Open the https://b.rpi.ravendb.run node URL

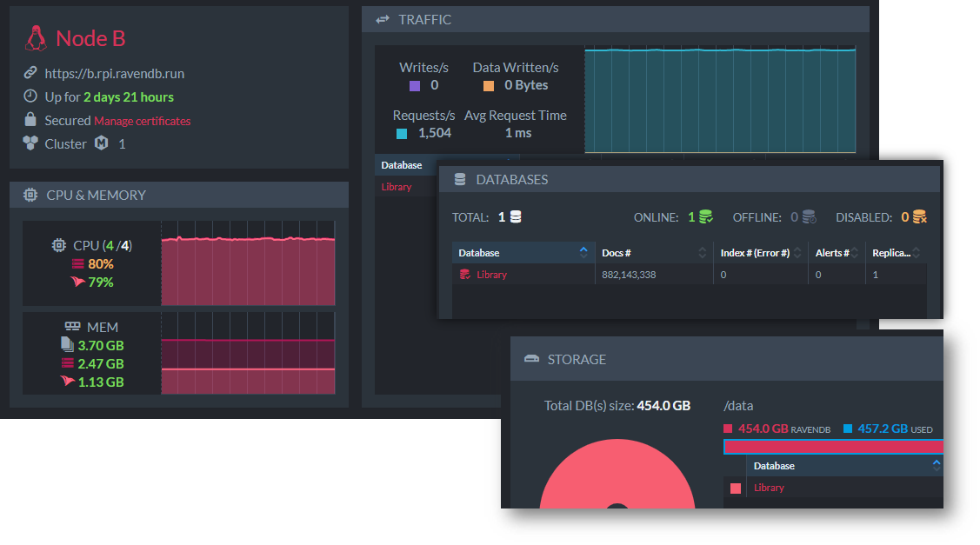(115, 73)
